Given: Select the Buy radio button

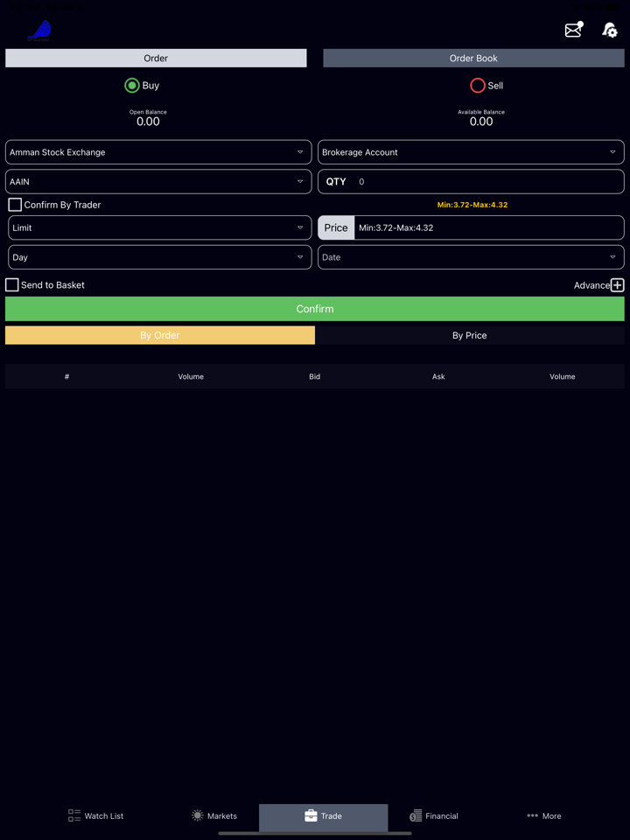Looking at the screenshot, I should click(x=132, y=86).
